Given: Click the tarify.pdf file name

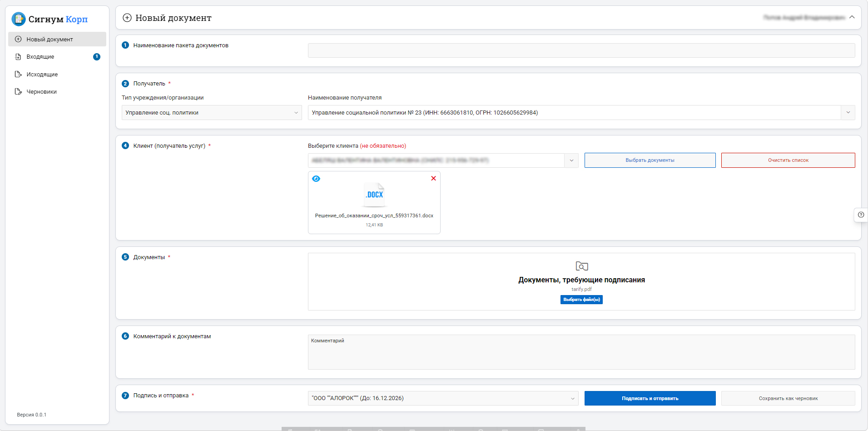Looking at the screenshot, I should point(581,289).
